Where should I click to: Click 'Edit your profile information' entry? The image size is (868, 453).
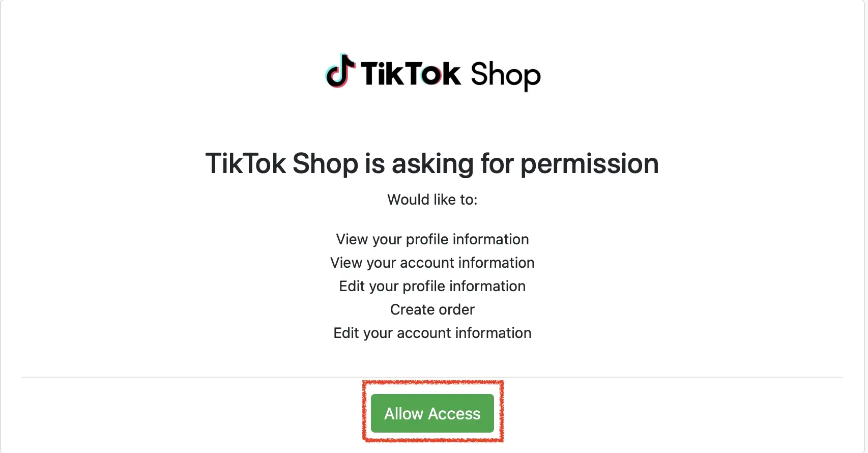click(x=432, y=286)
